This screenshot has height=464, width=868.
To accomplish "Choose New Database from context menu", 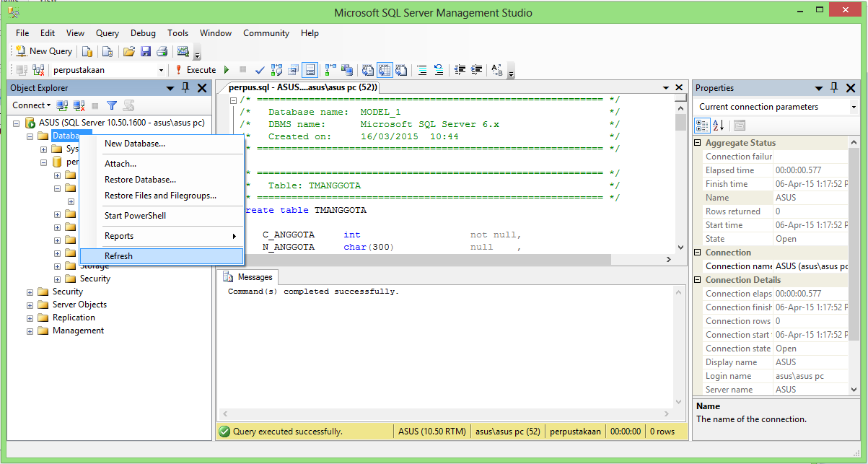I will (162, 144).
